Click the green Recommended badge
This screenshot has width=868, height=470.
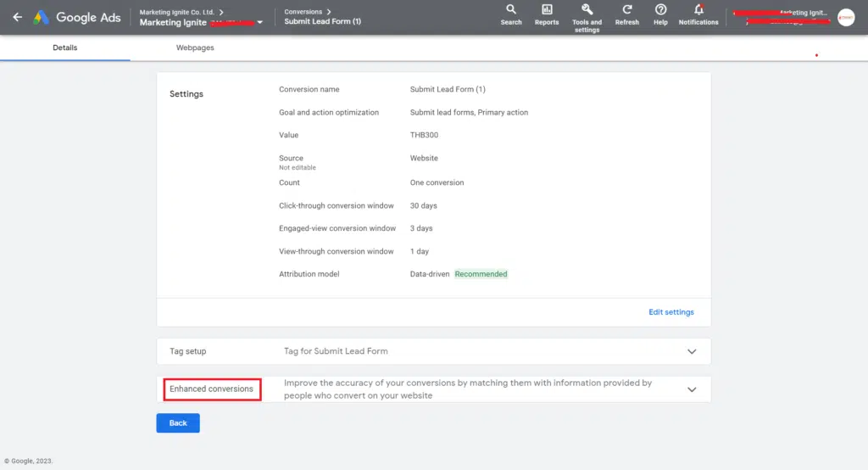(x=481, y=274)
